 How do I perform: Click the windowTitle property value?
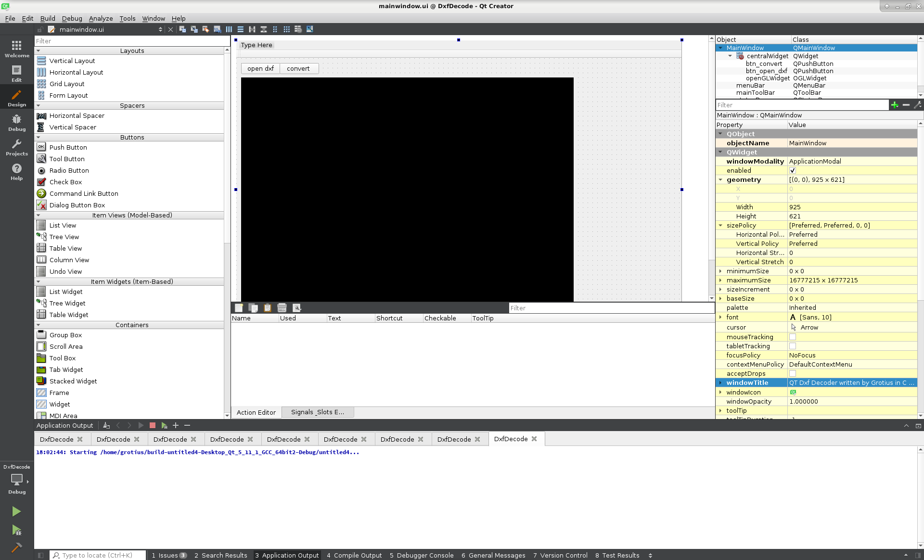coord(852,382)
